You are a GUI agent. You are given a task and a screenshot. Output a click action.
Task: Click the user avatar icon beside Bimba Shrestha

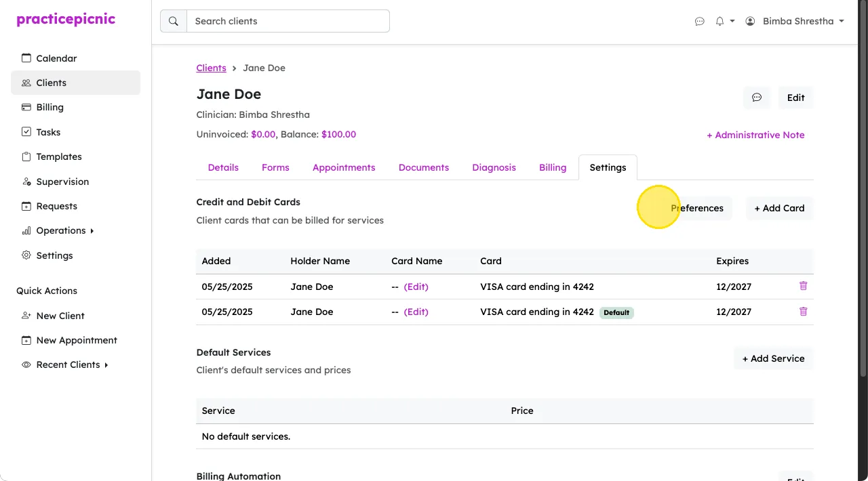pos(750,22)
